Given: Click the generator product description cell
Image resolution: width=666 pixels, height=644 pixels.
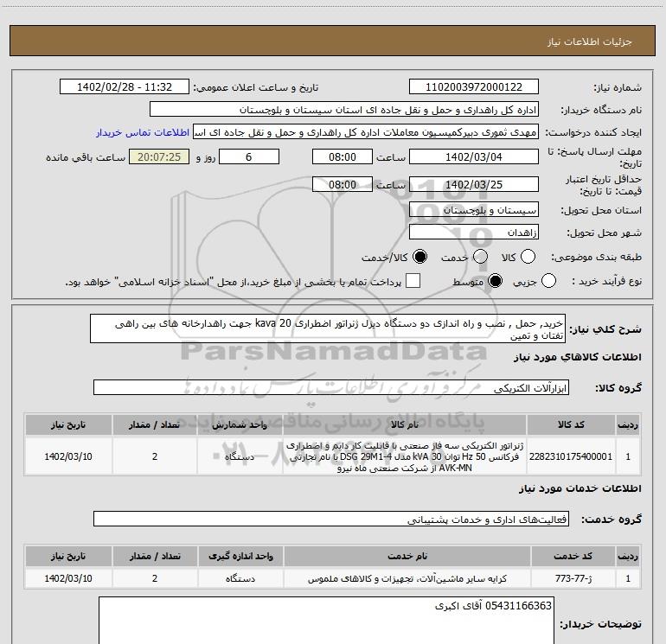Looking at the screenshot, I should click(405, 456).
